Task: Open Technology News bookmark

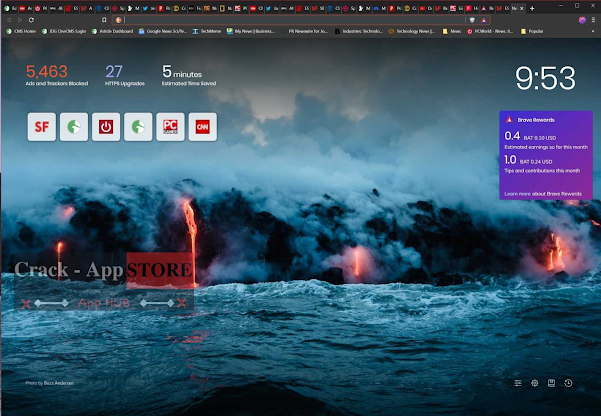Action: (x=412, y=31)
